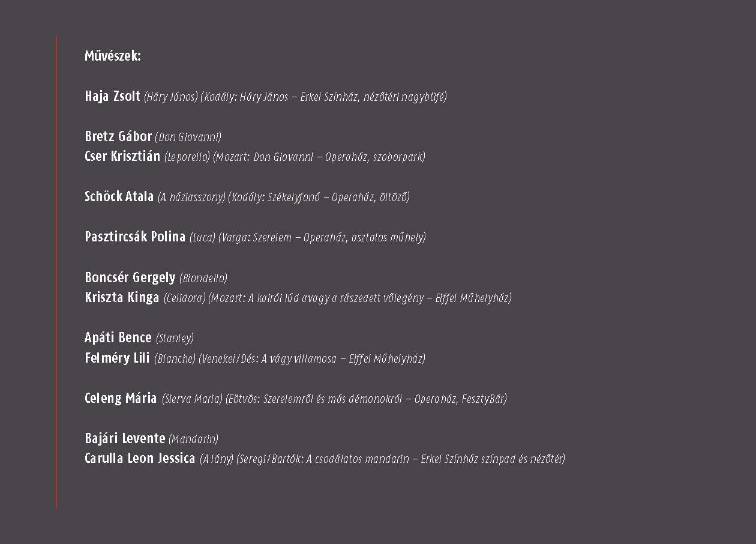Click A kairói lúd production text
Viewport: 756px width, 544px height.
tap(360, 298)
